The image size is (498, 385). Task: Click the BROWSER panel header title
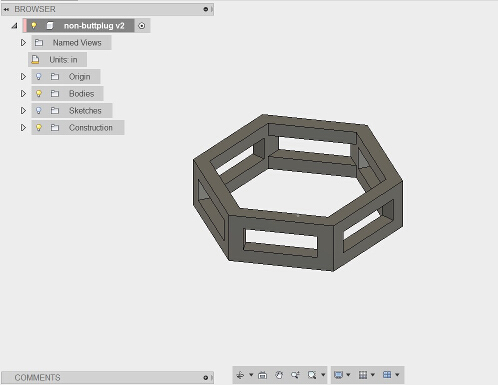coord(35,9)
